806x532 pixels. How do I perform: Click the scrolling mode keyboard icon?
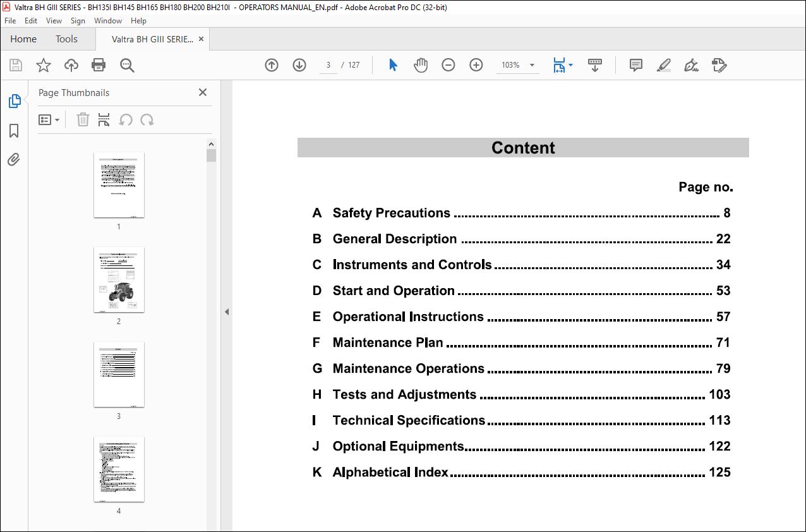pyautogui.click(x=595, y=65)
